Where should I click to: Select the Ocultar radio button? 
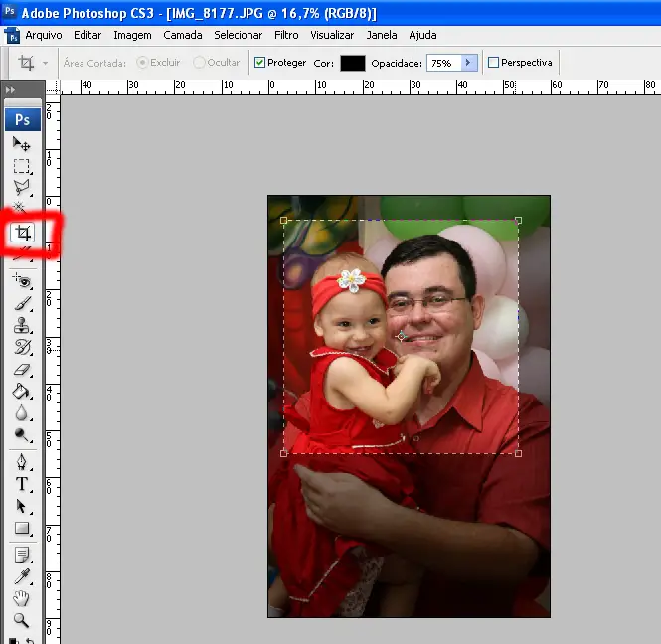tap(200, 63)
